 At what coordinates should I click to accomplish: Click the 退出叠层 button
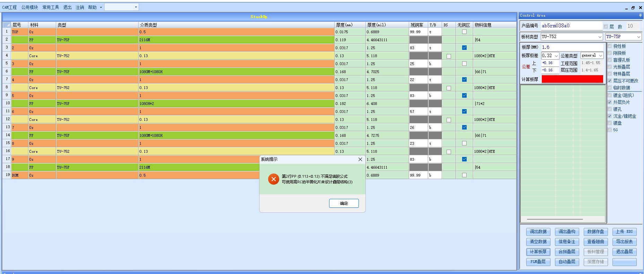click(x=624, y=252)
